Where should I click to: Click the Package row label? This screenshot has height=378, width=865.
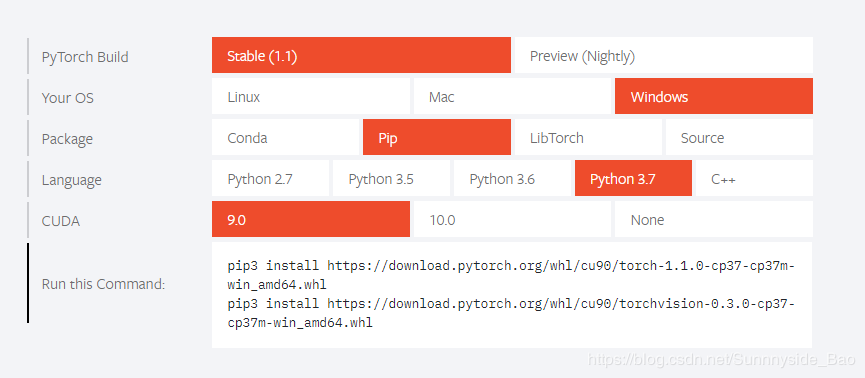pos(67,139)
